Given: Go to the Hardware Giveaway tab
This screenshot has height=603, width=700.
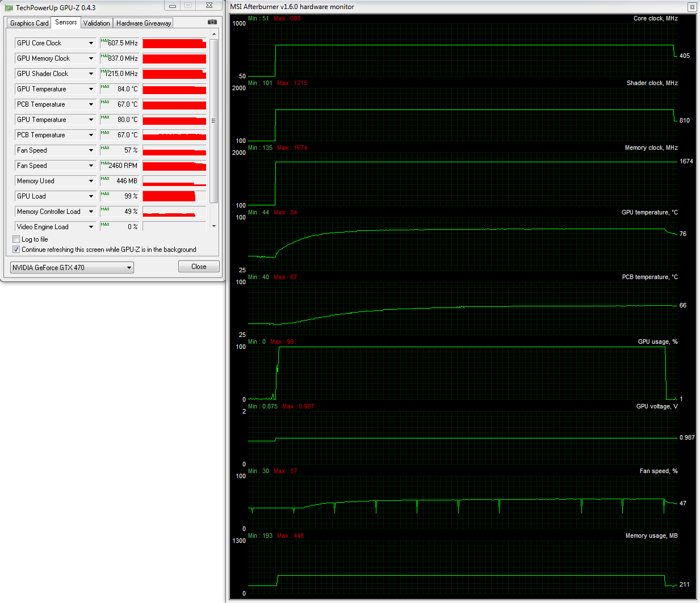Looking at the screenshot, I should coord(144,23).
